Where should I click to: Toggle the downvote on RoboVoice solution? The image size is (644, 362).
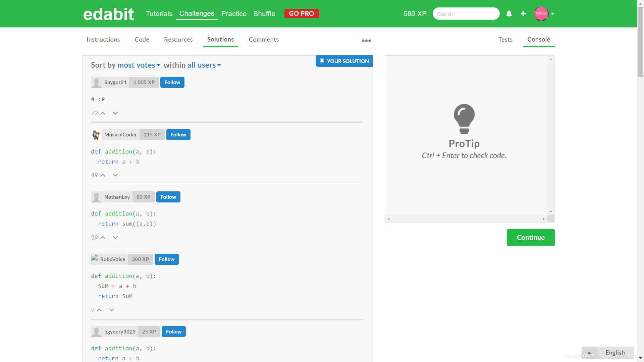pyautogui.click(x=112, y=309)
